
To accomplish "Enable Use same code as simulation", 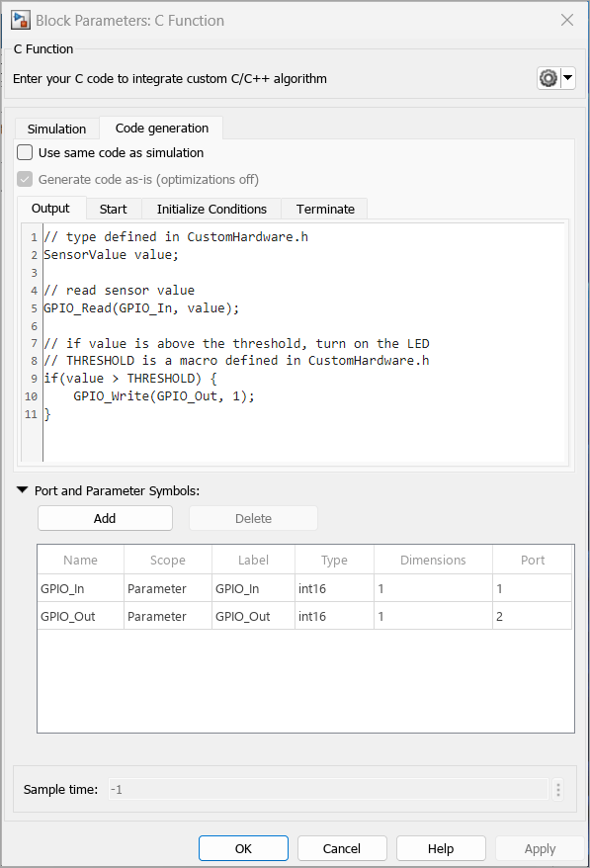I will [25, 152].
